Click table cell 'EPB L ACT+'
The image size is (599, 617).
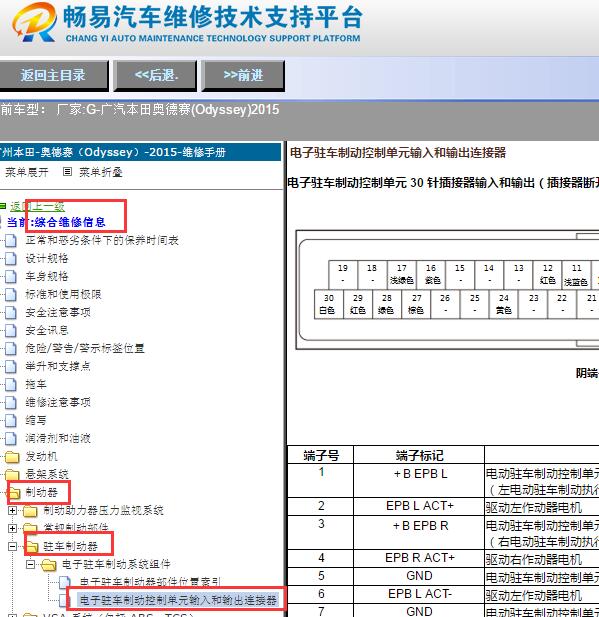420,506
